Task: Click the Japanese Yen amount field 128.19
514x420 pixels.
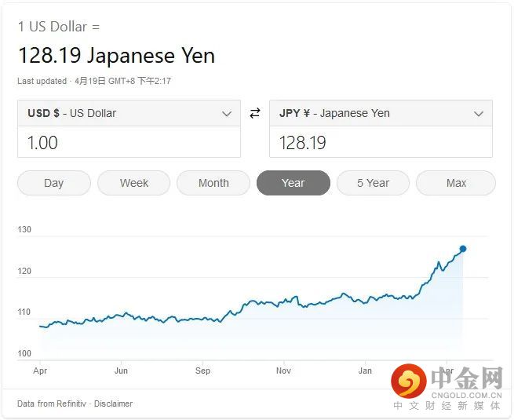Action: [x=381, y=142]
